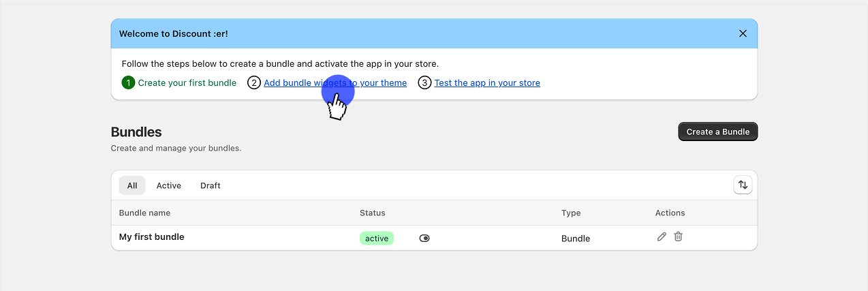Click the Status column header
Screen dimensions: 868x291
pos(372,213)
